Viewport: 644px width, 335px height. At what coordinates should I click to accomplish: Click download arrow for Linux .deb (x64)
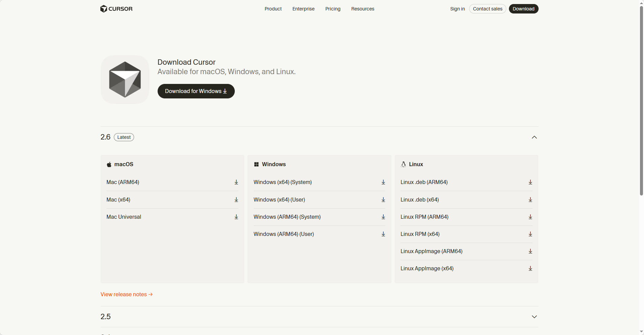(530, 200)
